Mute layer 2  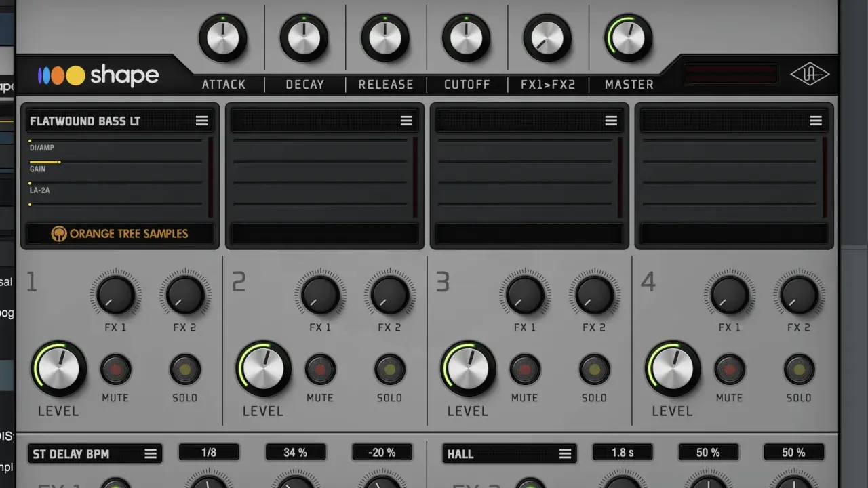(x=320, y=370)
